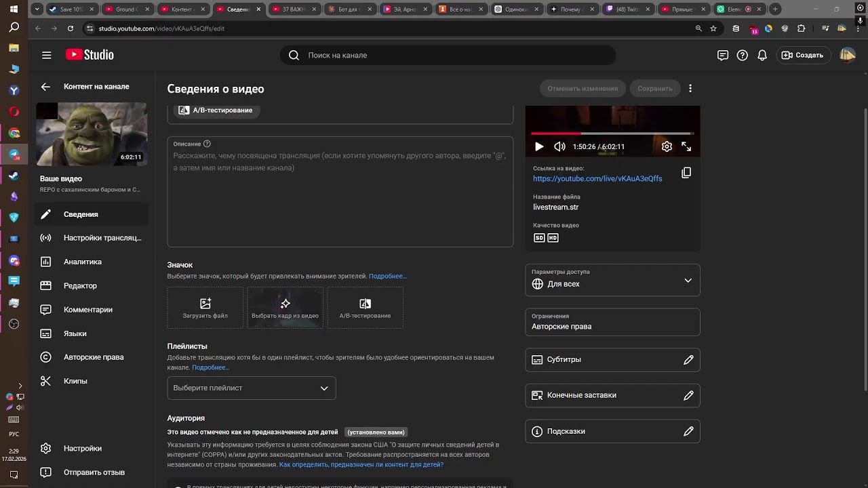
Task: Click Выбрать кадр из видео option
Action: [285, 308]
